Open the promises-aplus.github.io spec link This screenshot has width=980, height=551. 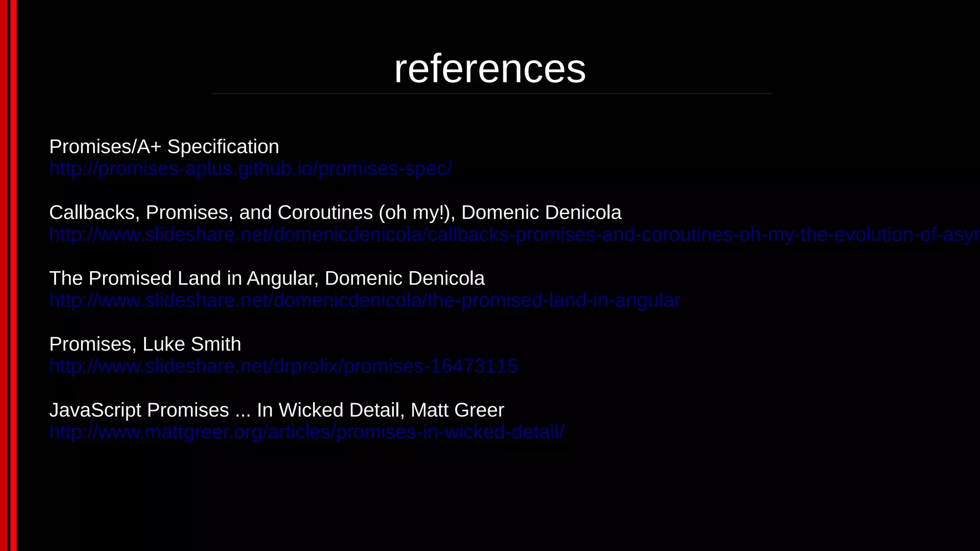pos(250,169)
